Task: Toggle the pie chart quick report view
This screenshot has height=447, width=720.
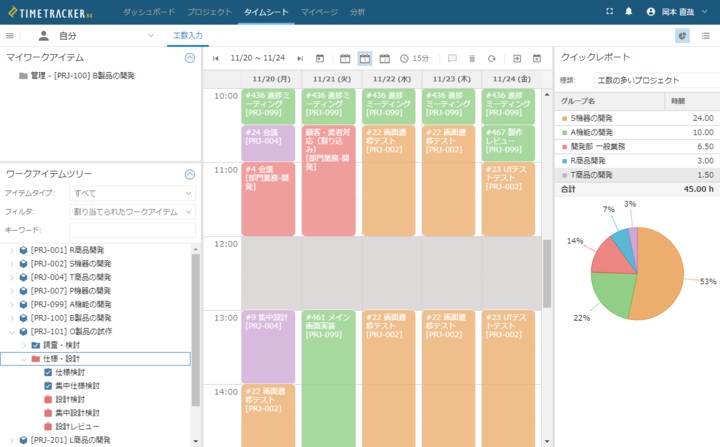Action: click(682, 35)
